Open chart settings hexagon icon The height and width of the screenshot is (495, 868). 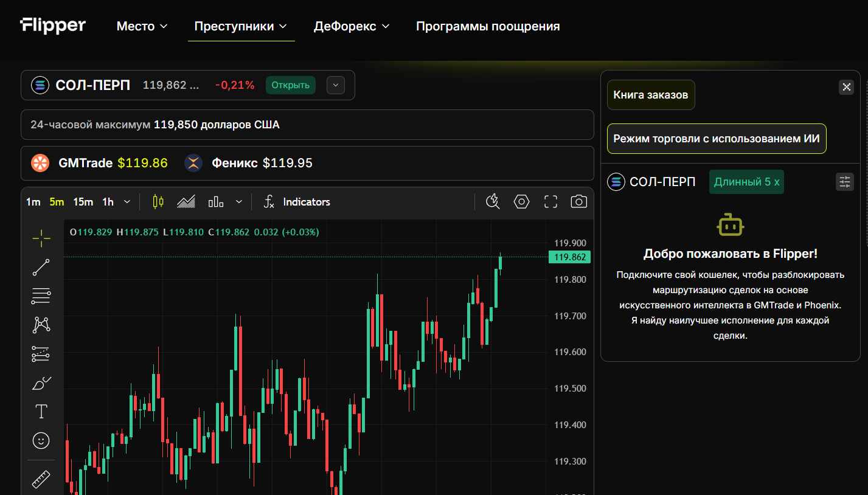click(522, 202)
